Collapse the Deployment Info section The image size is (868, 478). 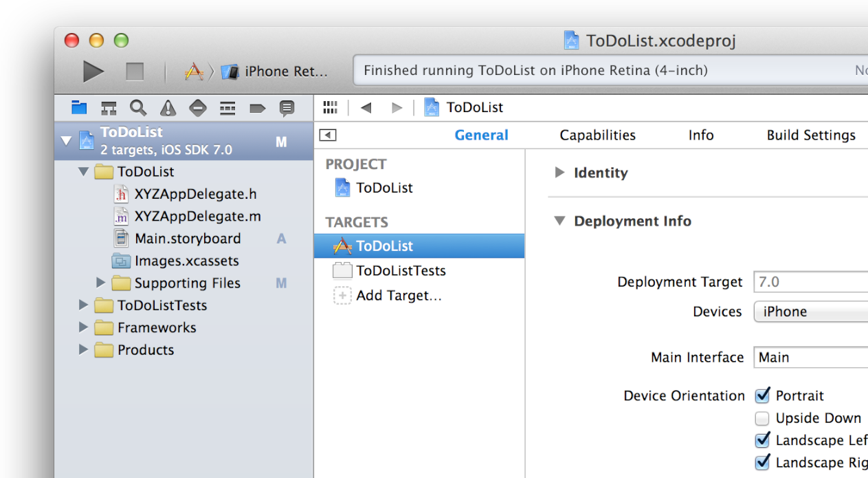(559, 221)
